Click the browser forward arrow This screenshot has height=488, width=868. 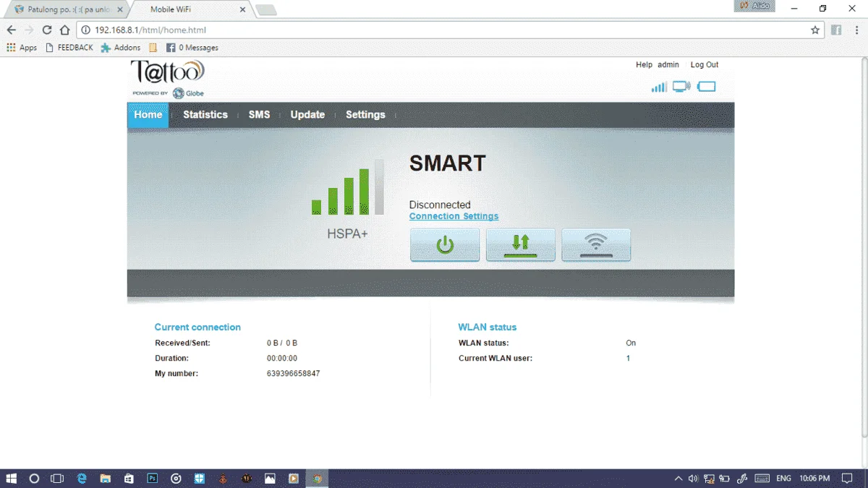pyautogui.click(x=29, y=30)
